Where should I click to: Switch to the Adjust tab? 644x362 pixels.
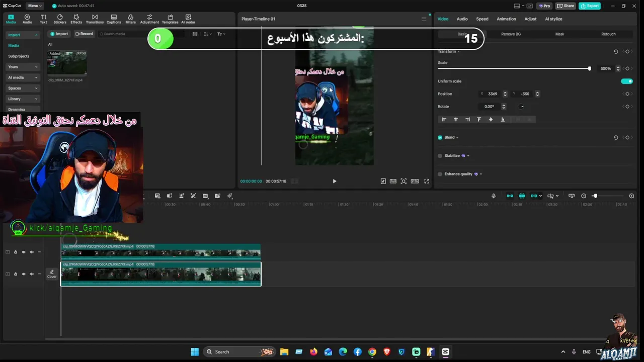click(x=530, y=19)
